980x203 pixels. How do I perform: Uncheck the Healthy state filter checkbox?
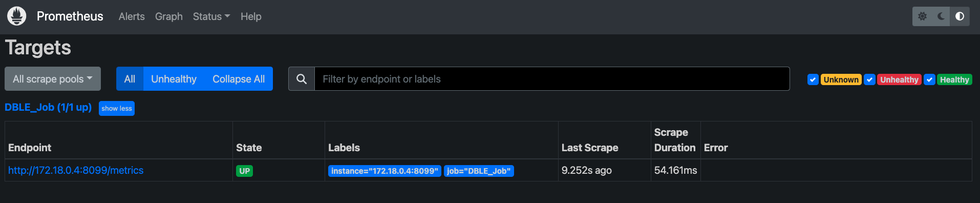pyautogui.click(x=929, y=79)
